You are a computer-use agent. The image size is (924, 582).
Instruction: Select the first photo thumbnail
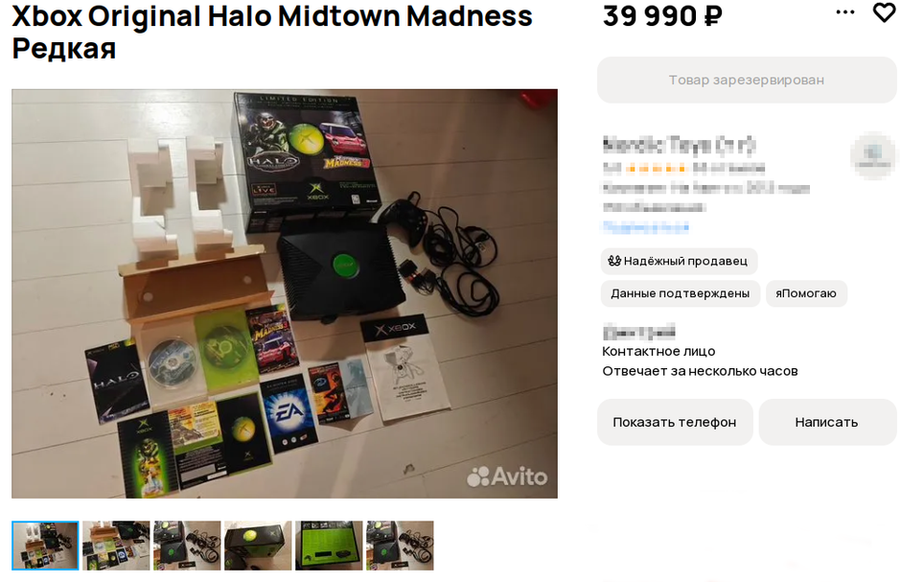45,546
